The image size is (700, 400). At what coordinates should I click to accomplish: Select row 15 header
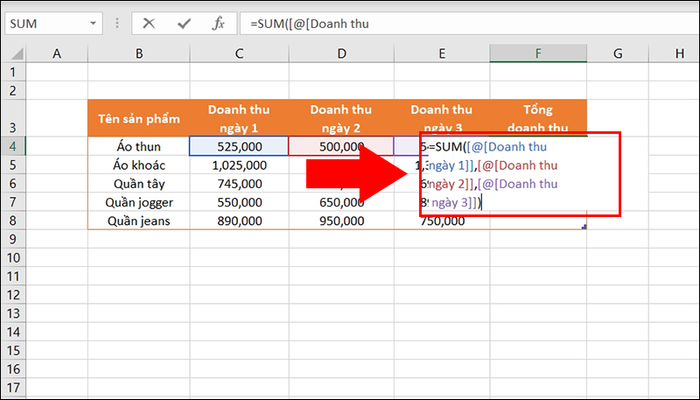pos(13,351)
